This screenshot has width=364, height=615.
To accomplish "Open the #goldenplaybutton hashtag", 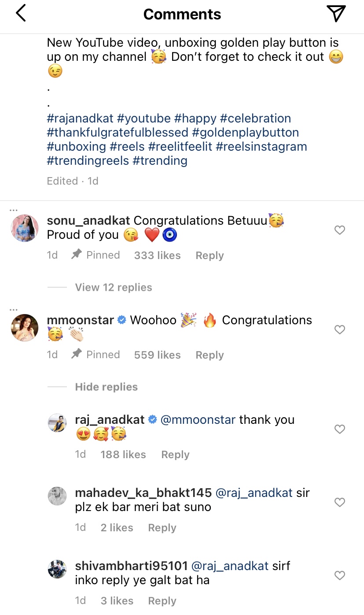I will (x=246, y=133).
